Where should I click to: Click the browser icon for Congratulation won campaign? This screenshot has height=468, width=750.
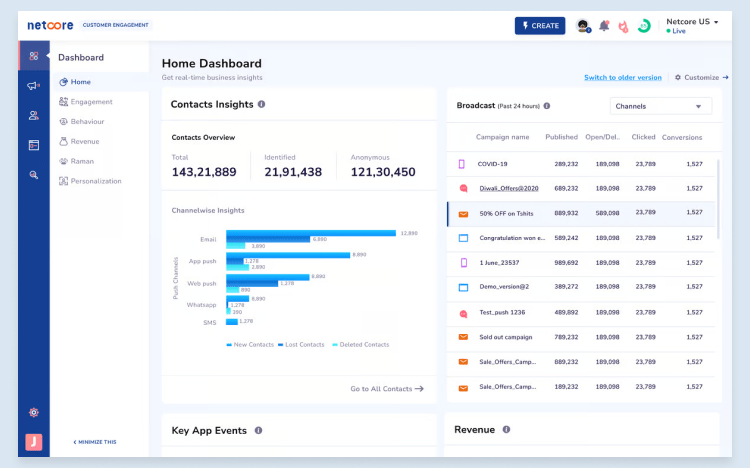463,238
